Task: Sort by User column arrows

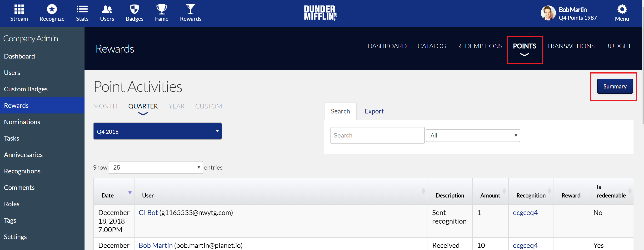Action: point(423,191)
